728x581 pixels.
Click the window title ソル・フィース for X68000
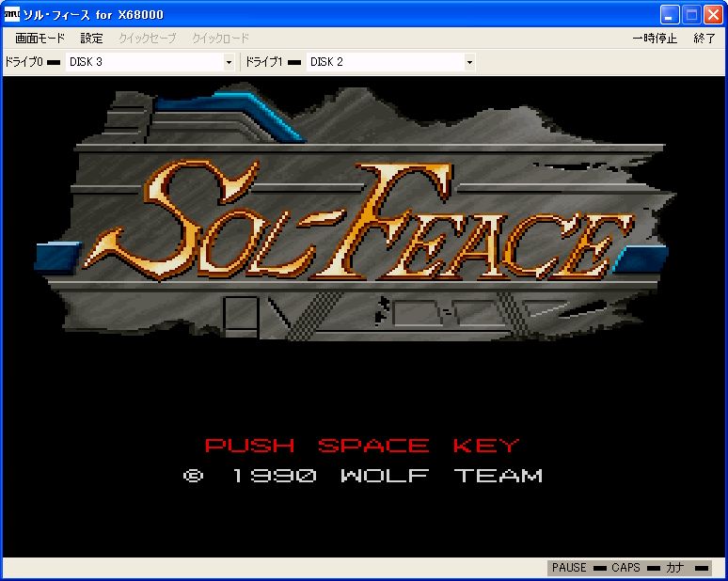(93, 15)
